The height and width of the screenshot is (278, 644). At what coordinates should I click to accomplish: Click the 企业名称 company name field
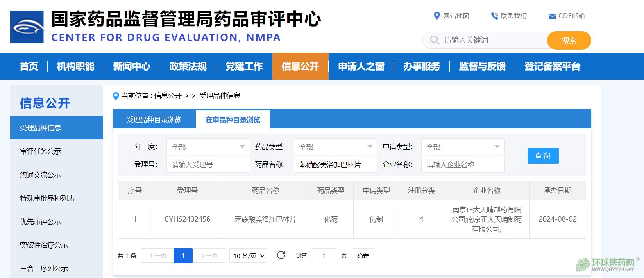click(x=463, y=164)
